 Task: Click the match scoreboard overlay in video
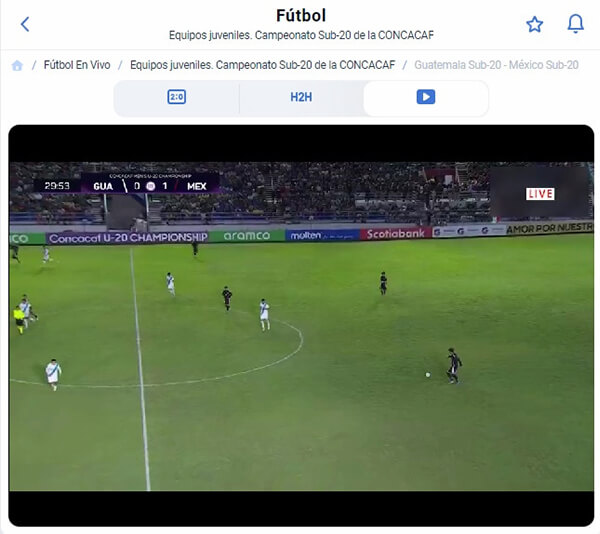126,184
